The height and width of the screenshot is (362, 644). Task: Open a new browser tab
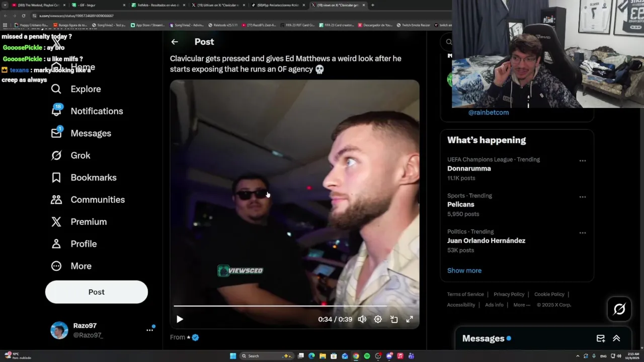[373, 5]
